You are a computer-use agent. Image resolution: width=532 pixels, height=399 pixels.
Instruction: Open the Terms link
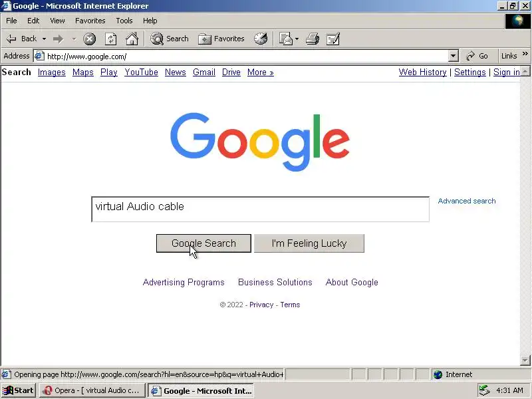click(x=290, y=305)
